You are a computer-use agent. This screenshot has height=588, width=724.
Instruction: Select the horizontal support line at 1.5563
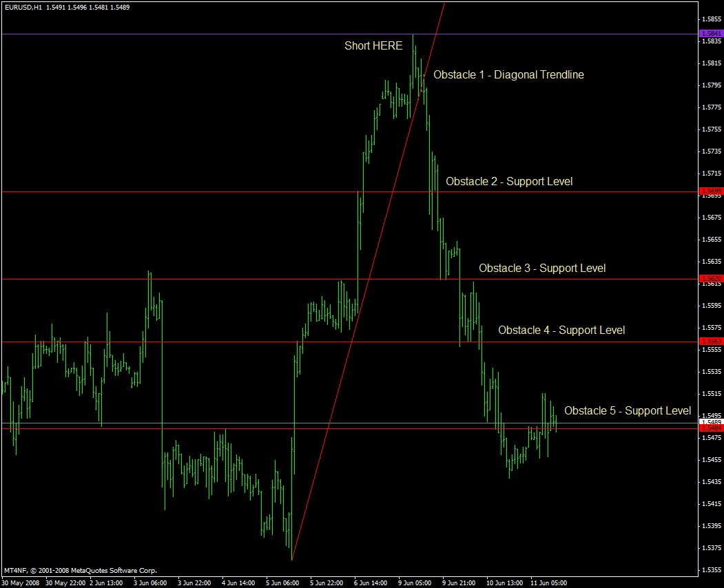(x=207, y=340)
